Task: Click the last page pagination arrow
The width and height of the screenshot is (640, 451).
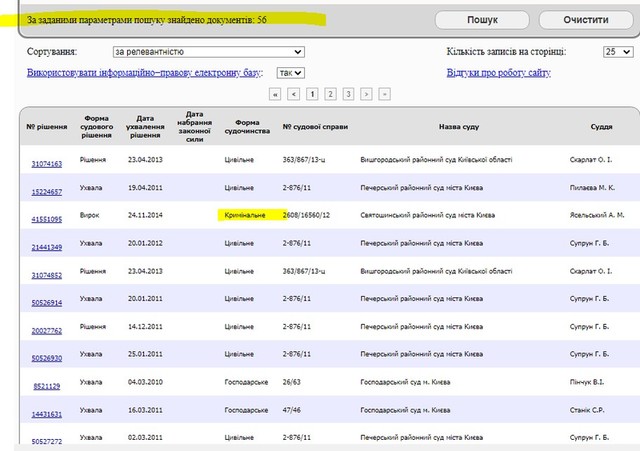Action: click(384, 94)
